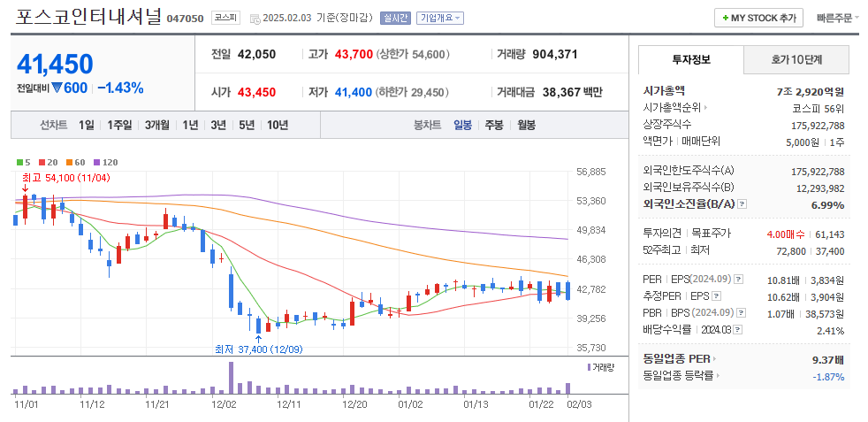The width and height of the screenshot is (868, 422).
Task: Open the 기업개요 dropdown
Action: pos(440,19)
